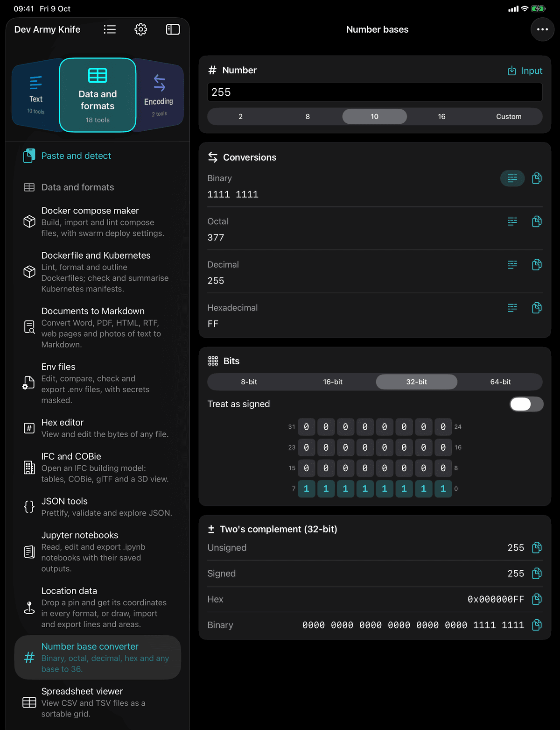Open the more options ellipsis button
The height and width of the screenshot is (730, 560).
[542, 29]
